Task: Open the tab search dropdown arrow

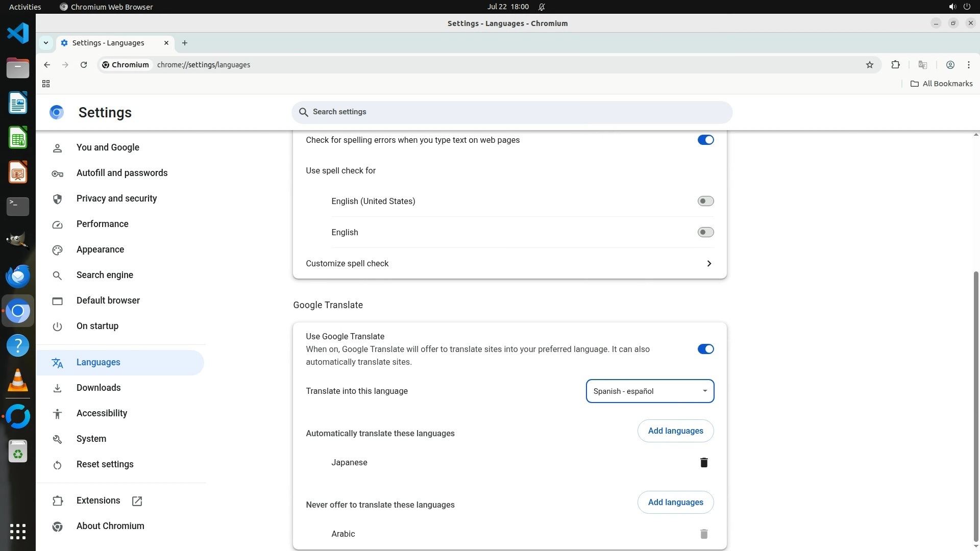Action: click(46, 43)
